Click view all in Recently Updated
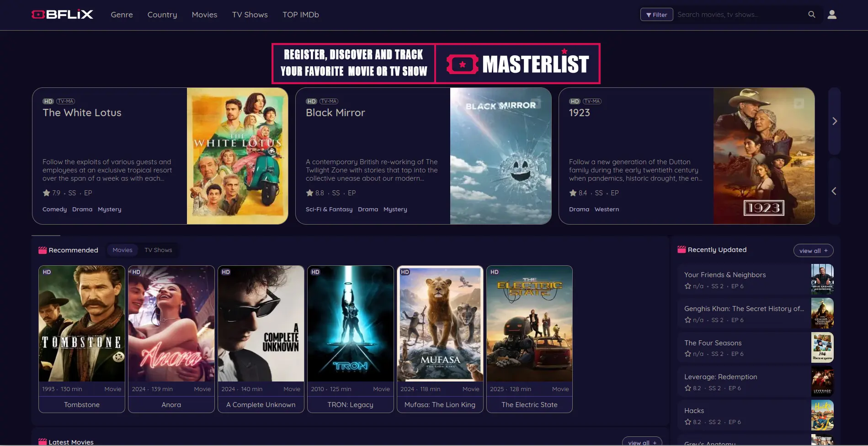This screenshot has width=868, height=446. click(813, 251)
